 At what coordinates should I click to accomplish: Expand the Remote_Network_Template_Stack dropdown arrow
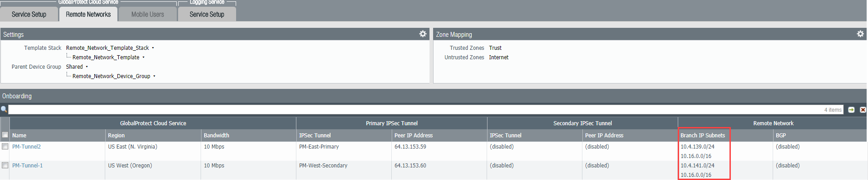coord(153,48)
